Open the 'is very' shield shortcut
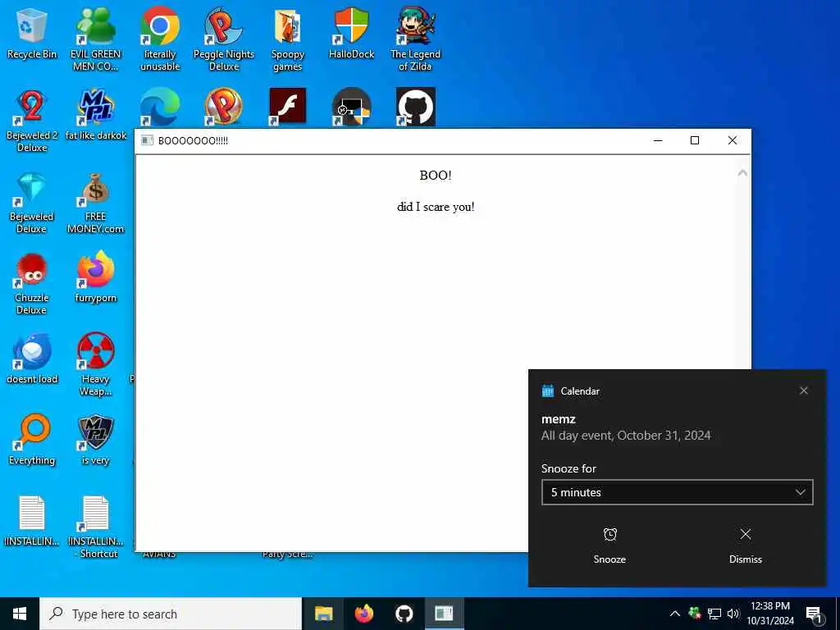Screen dimensions: 840x630 [x=96, y=441]
